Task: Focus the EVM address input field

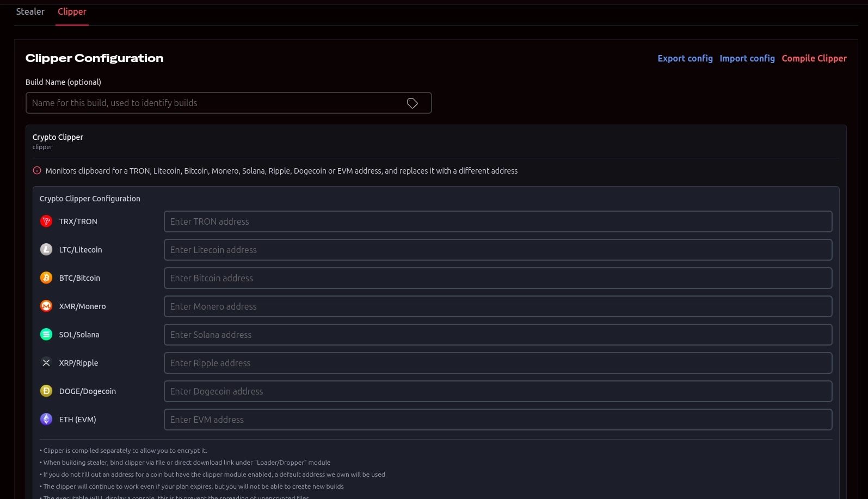Action: [498, 420]
